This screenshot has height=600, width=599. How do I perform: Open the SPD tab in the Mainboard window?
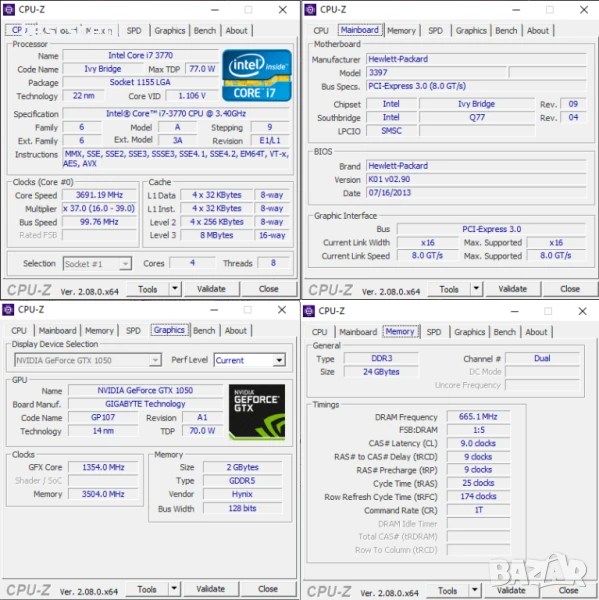(x=435, y=31)
